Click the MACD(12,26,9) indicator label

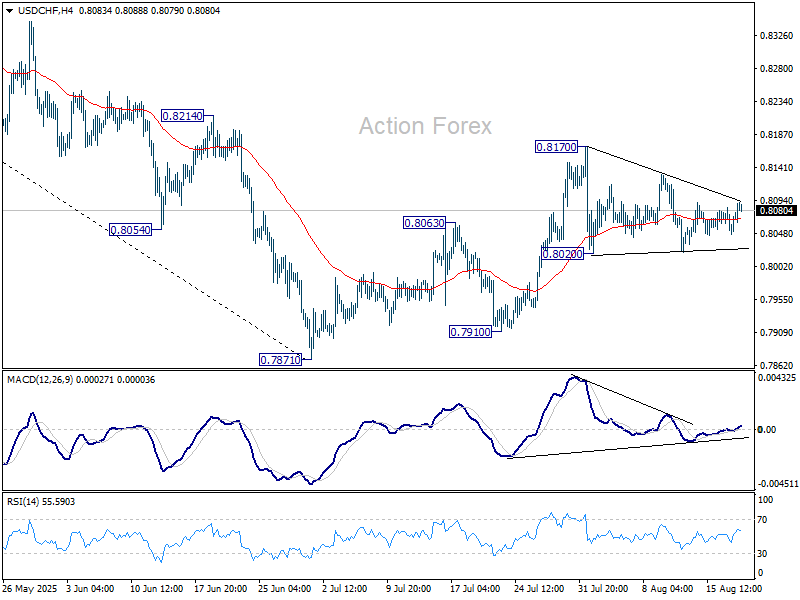[42, 379]
